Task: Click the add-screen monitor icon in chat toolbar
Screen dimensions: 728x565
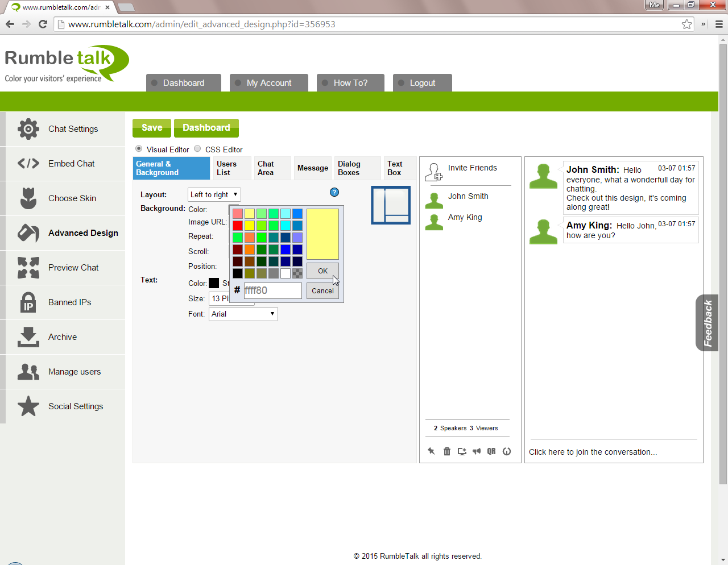Action: tap(462, 451)
